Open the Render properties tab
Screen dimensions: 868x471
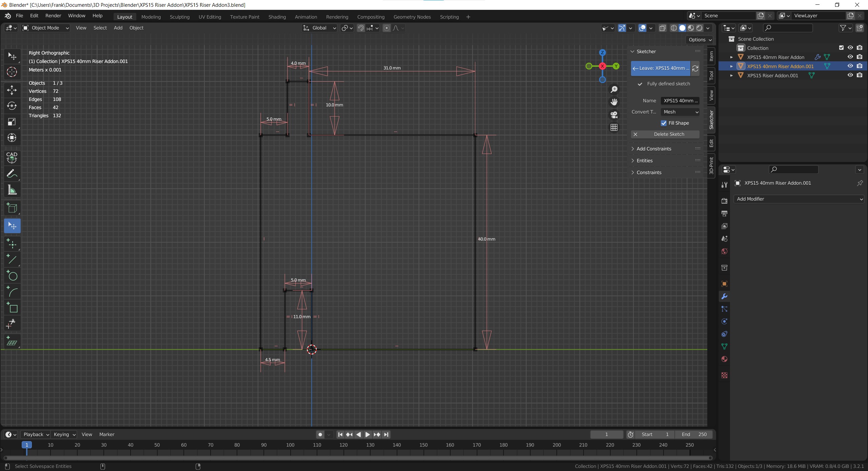click(724, 201)
